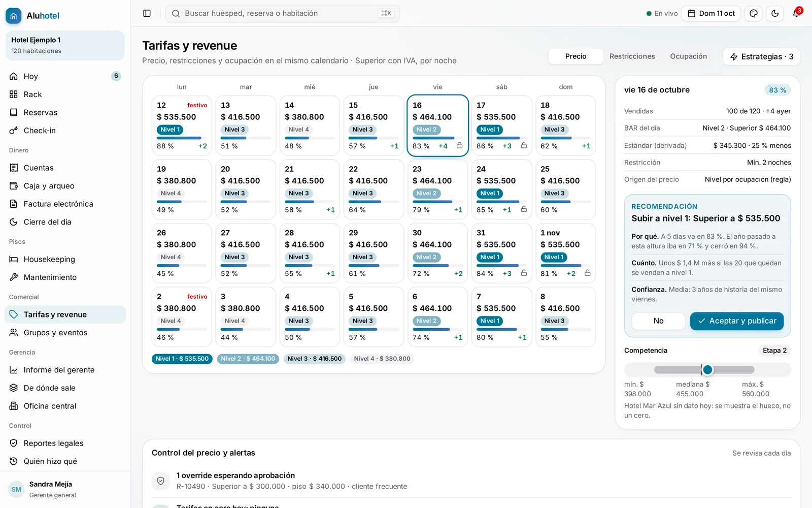The width and height of the screenshot is (812, 508).
Task: Open the color palette theme icon
Action: pyautogui.click(x=754, y=14)
